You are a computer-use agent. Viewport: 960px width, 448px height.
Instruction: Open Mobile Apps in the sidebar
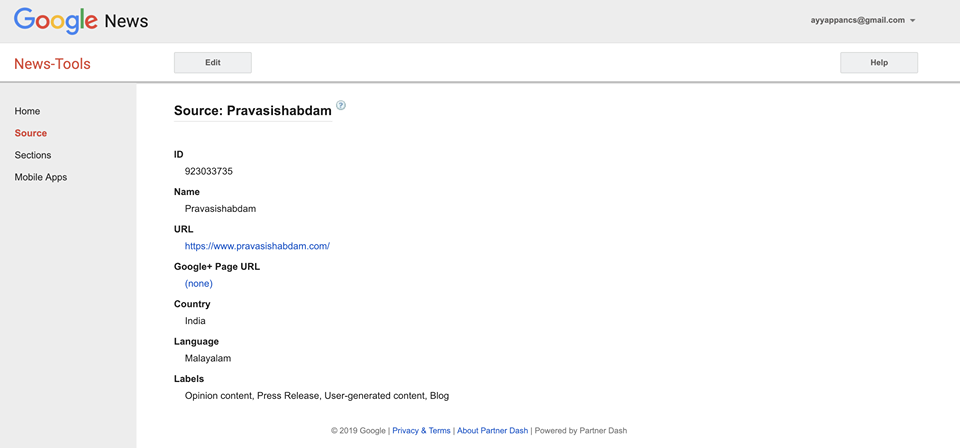41,177
